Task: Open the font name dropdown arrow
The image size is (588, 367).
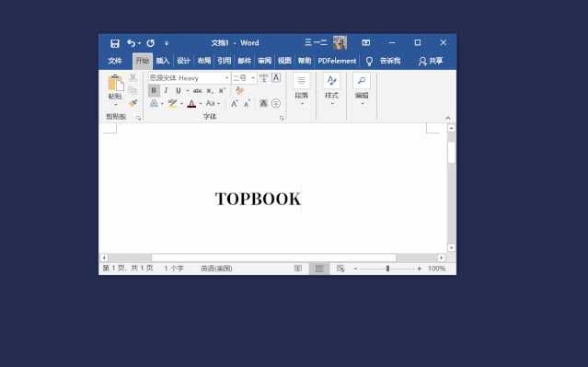Action: 227,78
